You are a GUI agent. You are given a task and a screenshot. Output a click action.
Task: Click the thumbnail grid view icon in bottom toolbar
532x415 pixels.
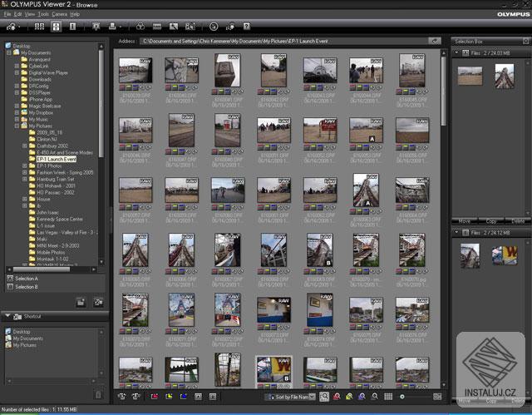pos(388,397)
